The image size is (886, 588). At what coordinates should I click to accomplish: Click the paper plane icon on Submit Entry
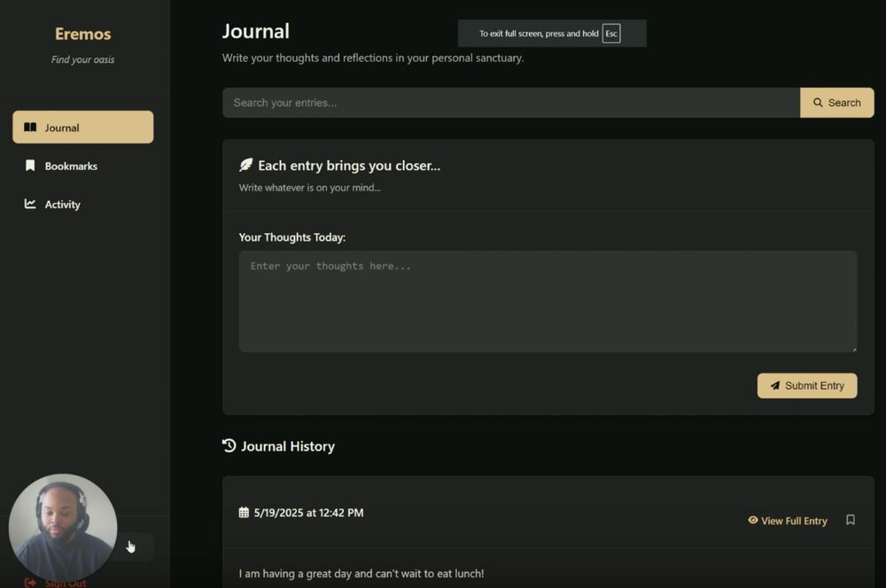(x=774, y=386)
